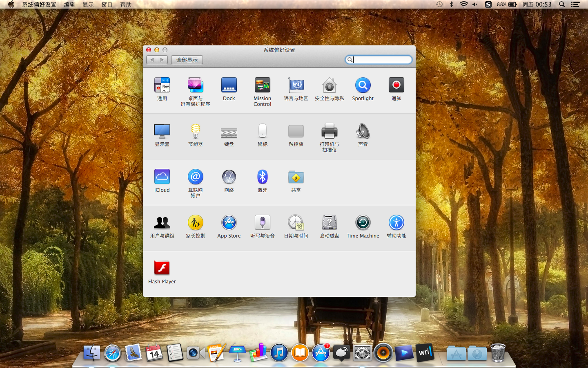This screenshot has height=368, width=588.
Task: Click the 周五 00:53 clock
Action: tap(537, 4)
